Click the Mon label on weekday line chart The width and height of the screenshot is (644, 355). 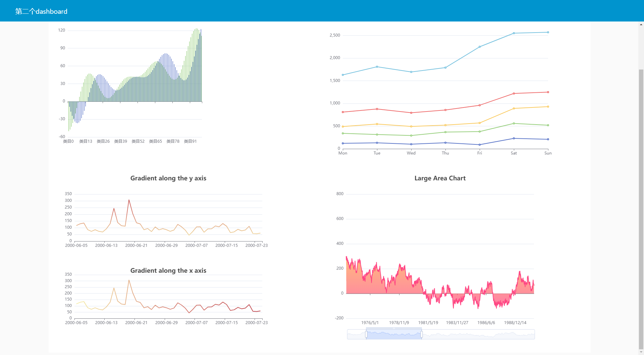click(342, 153)
